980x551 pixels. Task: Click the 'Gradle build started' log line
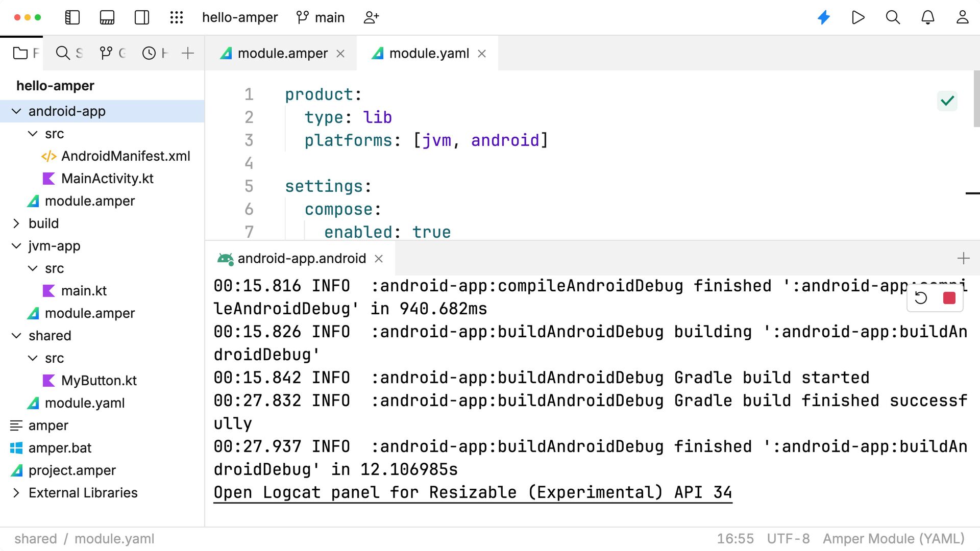click(x=541, y=378)
